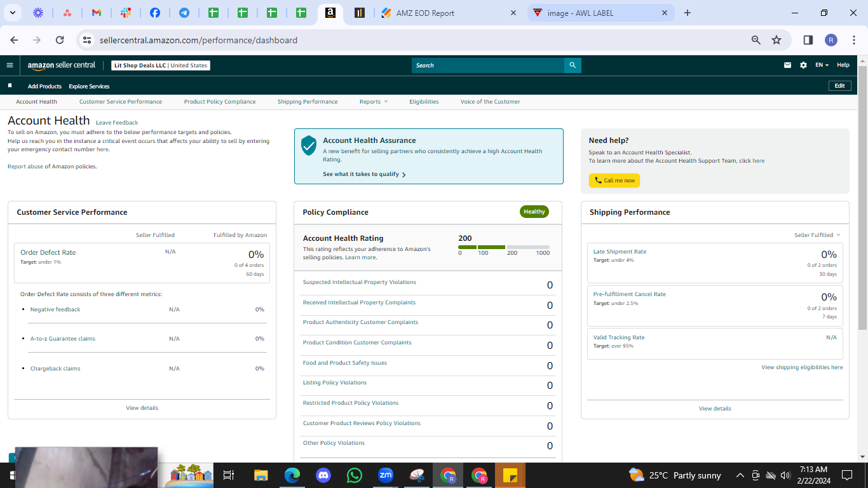Open a new browser tab
Viewport: 868px width, 488px height.
click(x=688, y=13)
